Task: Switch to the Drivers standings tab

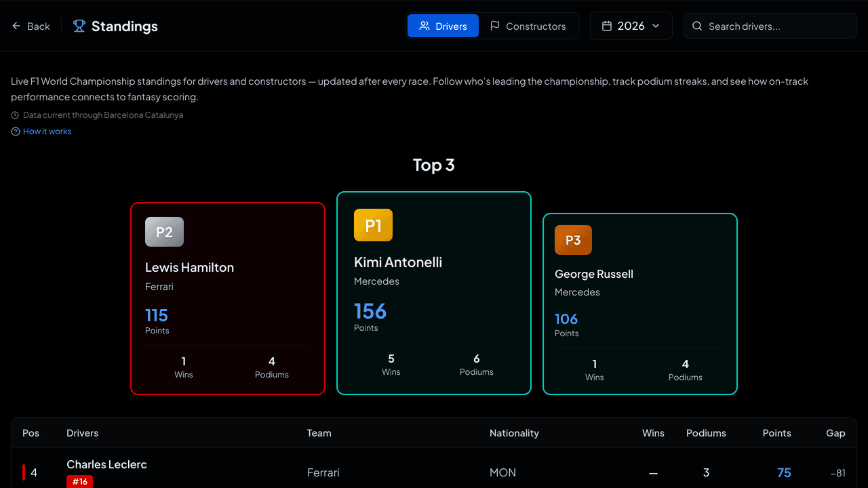Action: (x=443, y=26)
